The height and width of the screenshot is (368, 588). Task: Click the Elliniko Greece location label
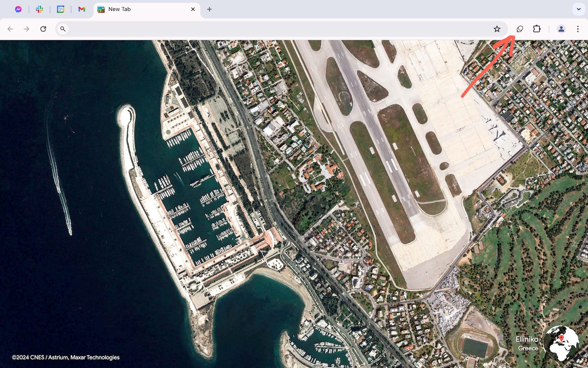click(x=527, y=344)
